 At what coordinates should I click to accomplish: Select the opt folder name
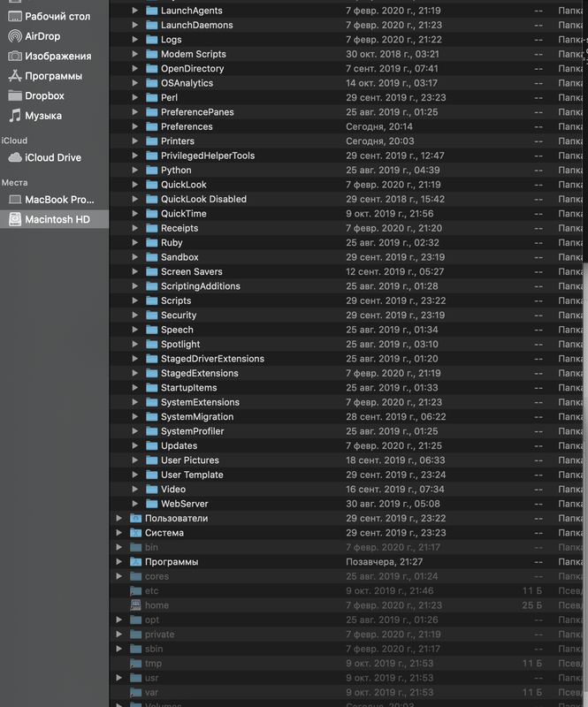[152, 620]
